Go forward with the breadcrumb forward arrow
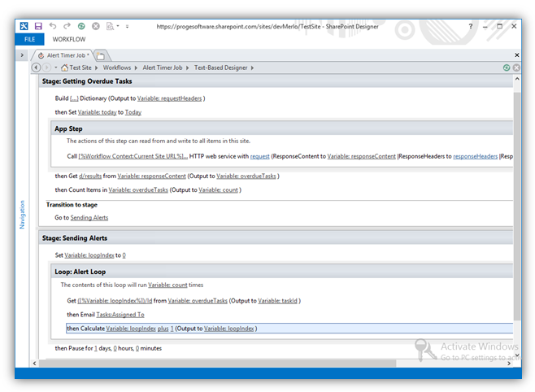The image size is (535, 392). tap(46, 68)
